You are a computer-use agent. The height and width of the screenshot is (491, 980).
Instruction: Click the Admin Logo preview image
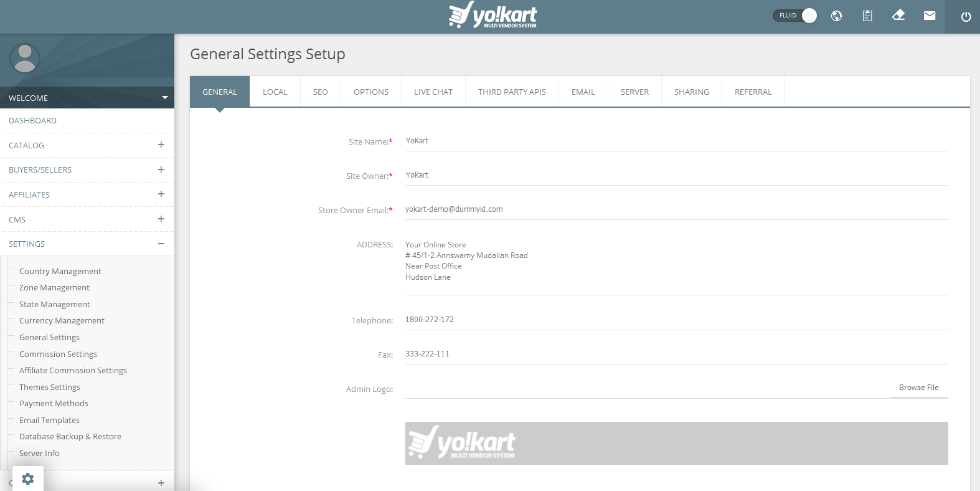point(676,443)
